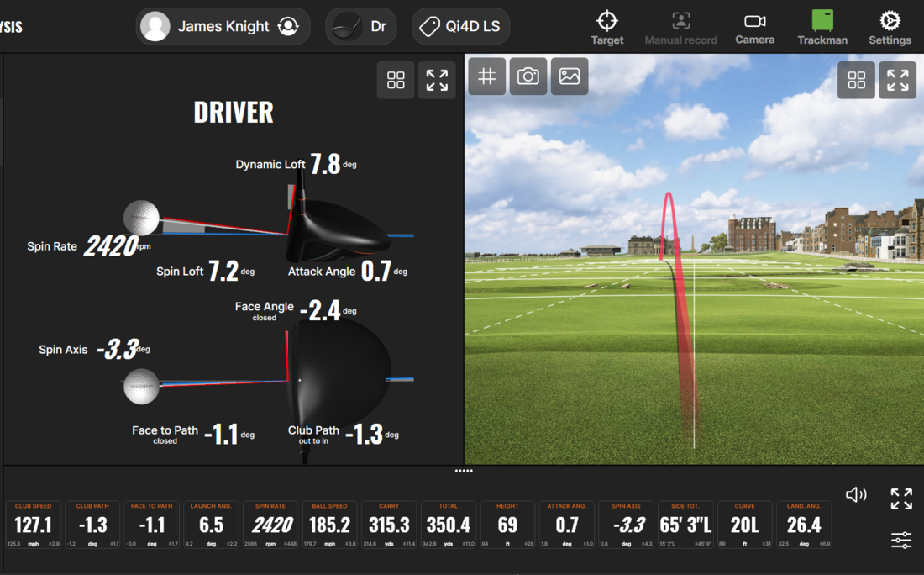
Task: Open the Dr club selector
Action: coord(361,27)
